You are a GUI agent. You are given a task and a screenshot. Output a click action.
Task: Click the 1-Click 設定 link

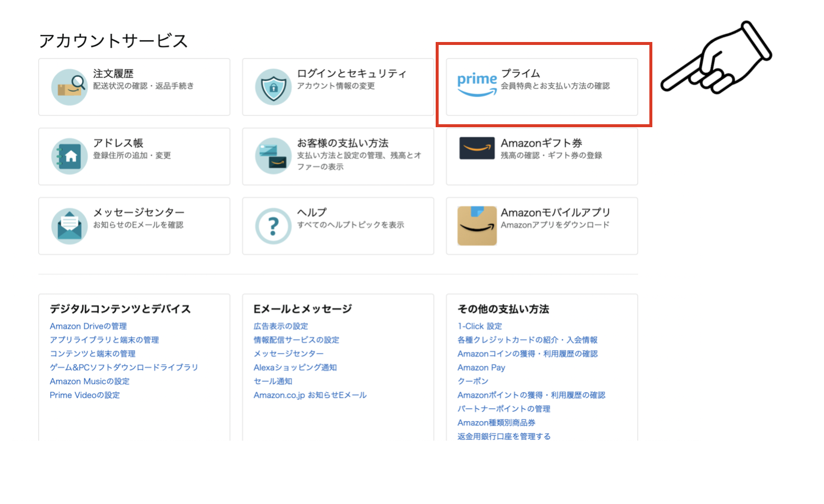(x=480, y=326)
